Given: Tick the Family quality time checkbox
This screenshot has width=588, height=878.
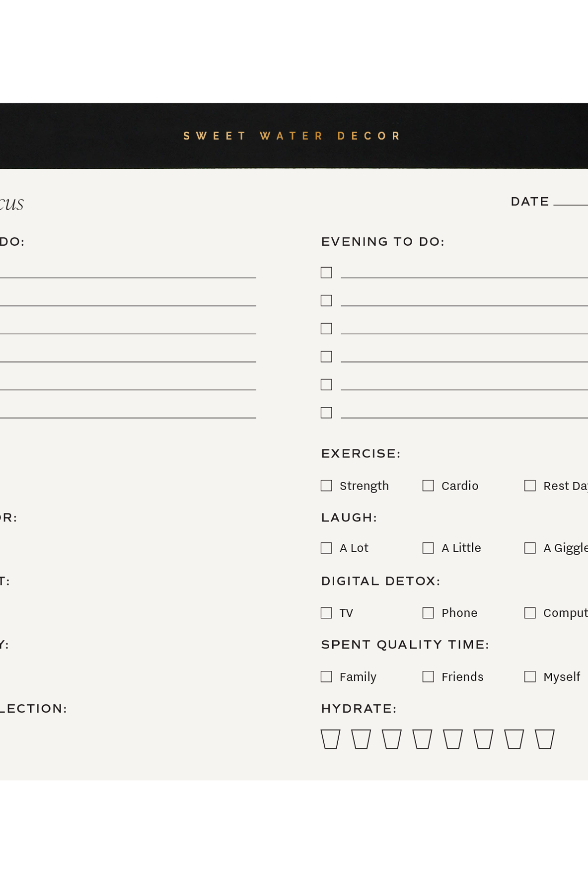Looking at the screenshot, I should (326, 677).
